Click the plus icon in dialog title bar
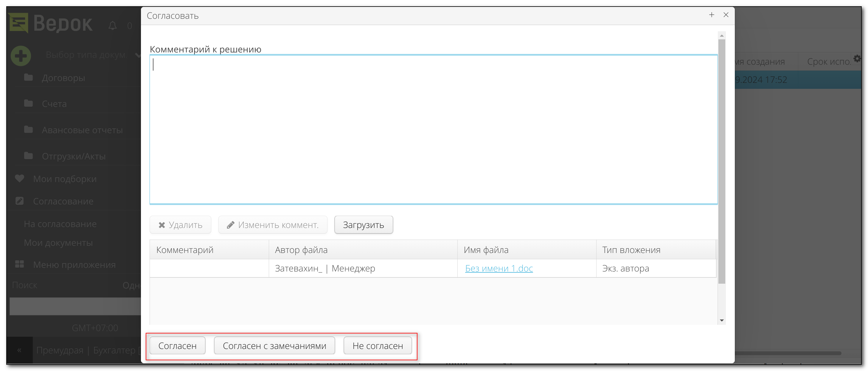Image resolution: width=868 pixels, height=371 pixels. tap(711, 15)
